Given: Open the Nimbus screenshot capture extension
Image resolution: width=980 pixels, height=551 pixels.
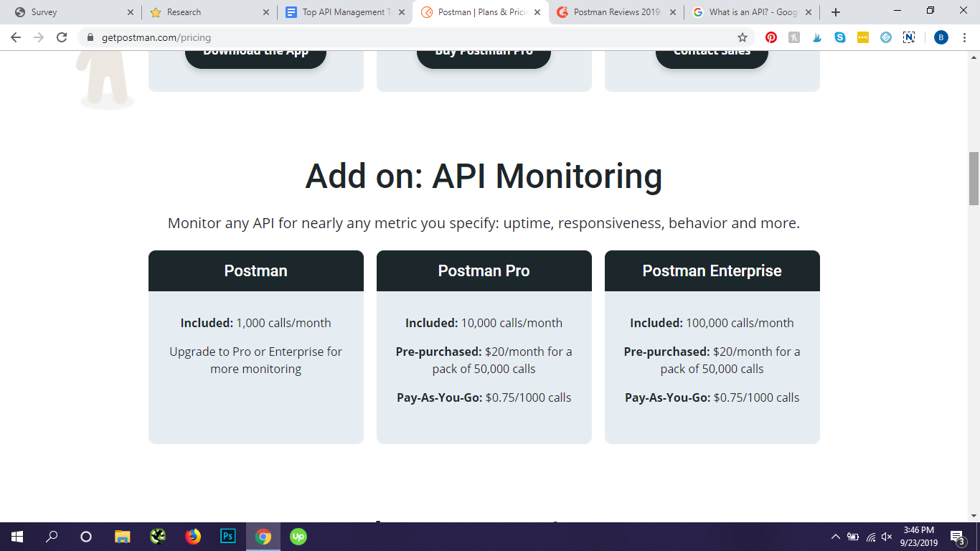Looking at the screenshot, I should (909, 37).
